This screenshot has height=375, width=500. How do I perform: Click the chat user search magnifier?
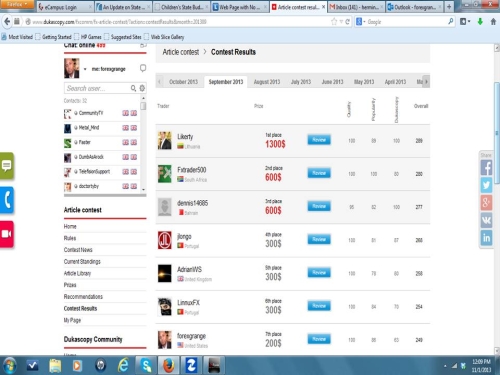click(x=133, y=88)
